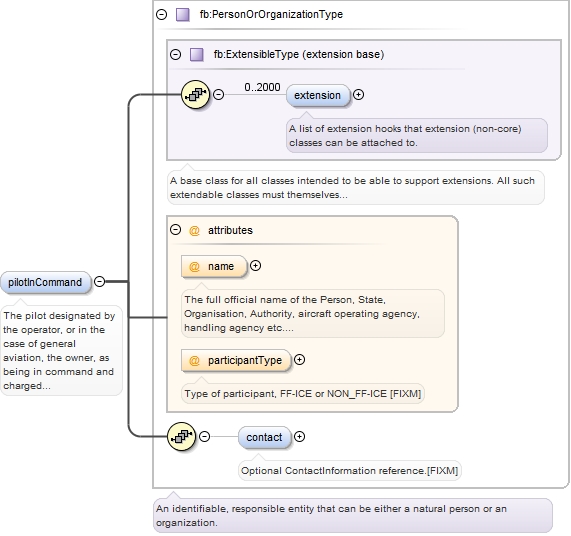The height and width of the screenshot is (536, 571).
Task: Select the pilotInCommand element
Action: click(45, 282)
